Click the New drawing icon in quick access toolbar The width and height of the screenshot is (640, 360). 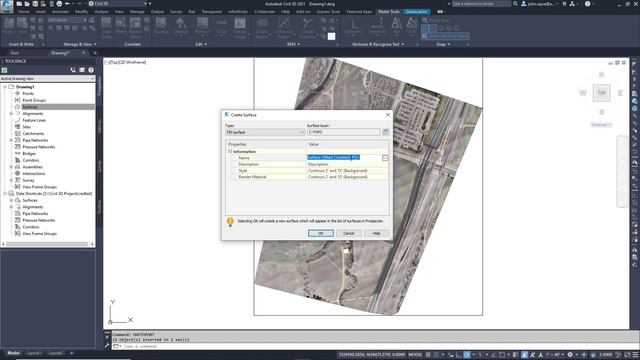[x=19, y=4]
